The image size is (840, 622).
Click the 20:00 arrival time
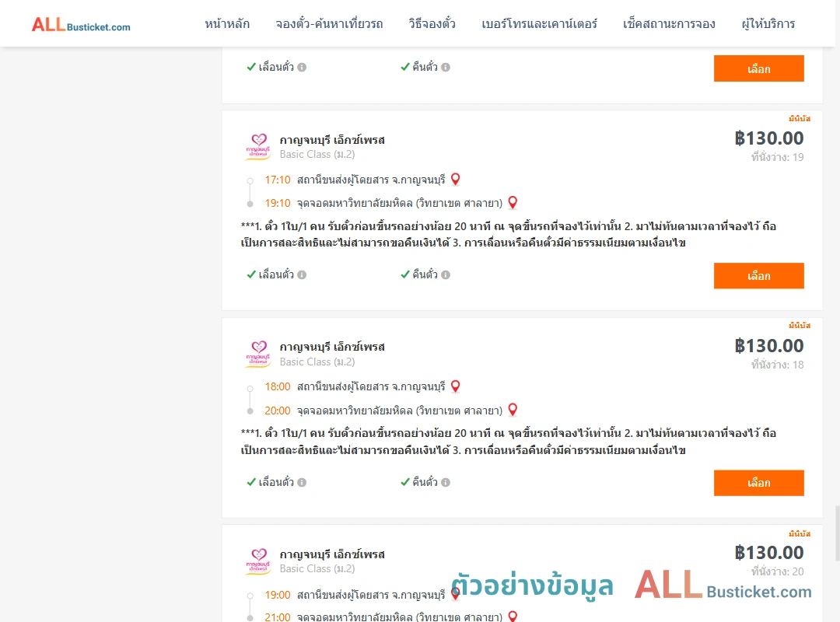pos(278,411)
